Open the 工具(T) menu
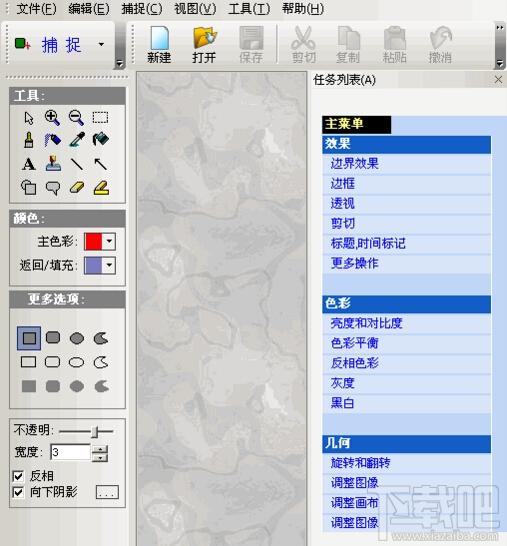This screenshot has width=507, height=546. pos(249,9)
